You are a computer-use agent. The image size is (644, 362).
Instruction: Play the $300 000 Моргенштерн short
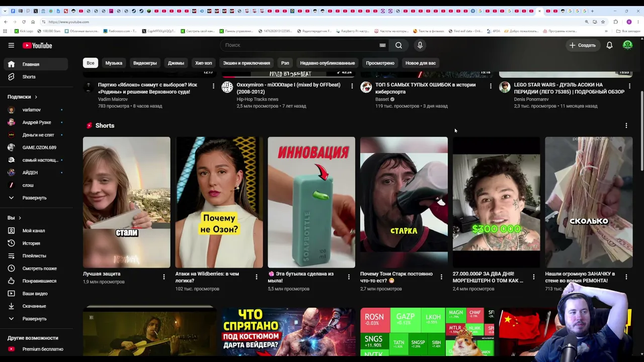496,202
